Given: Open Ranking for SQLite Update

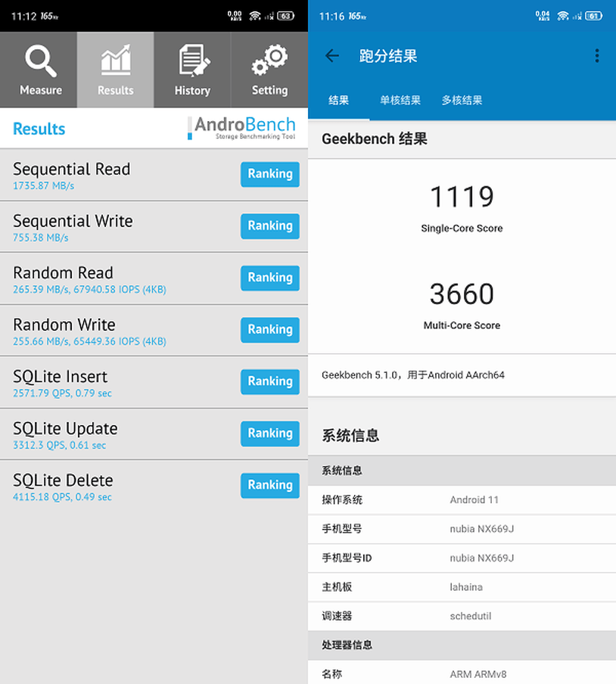Looking at the screenshot, I should click(x=270, y=434).
